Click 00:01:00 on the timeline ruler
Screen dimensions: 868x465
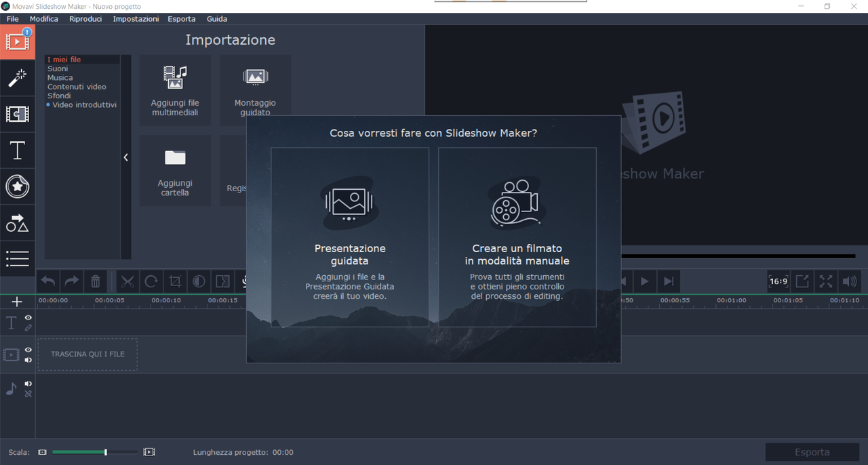pyautogui.click(x=732, y=300)
